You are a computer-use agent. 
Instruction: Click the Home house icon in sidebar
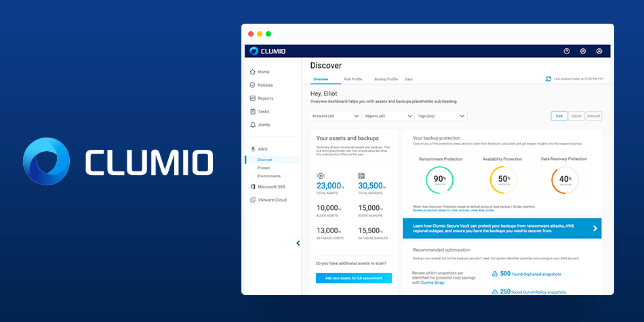[x=253, y=72]
